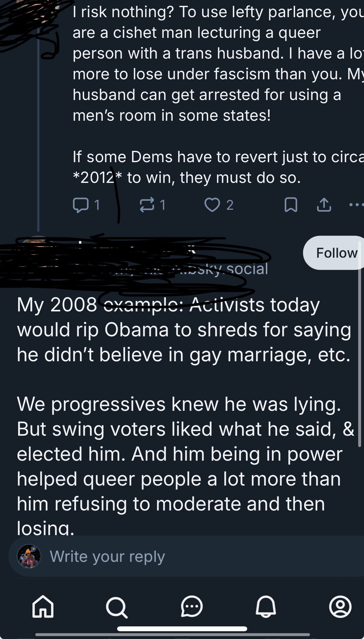
Task: Open the Chat messages tab
Action: pyautogui.click(x=192, y=606)
